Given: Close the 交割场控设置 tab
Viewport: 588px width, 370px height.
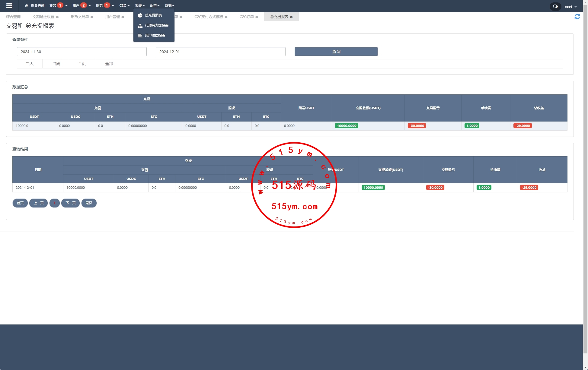Looking at the screenshot, I should pos(57,17).
